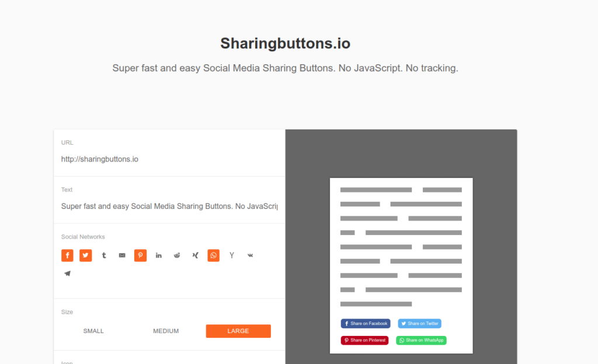Click Share on Pinterest preview button
This screenshot has width=598, height=364.
(364, 340)
